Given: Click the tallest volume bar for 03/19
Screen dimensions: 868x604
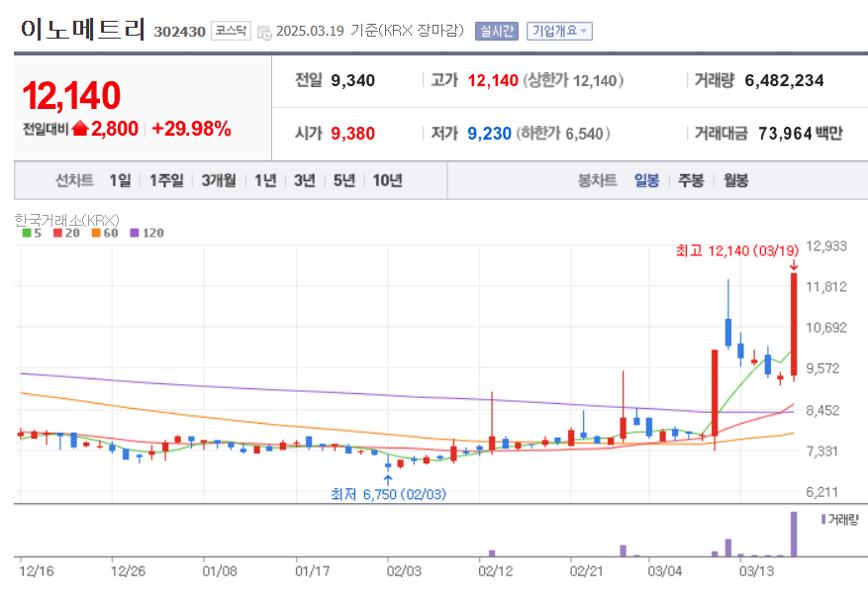Looking at the screenshot, I should 794,534.
